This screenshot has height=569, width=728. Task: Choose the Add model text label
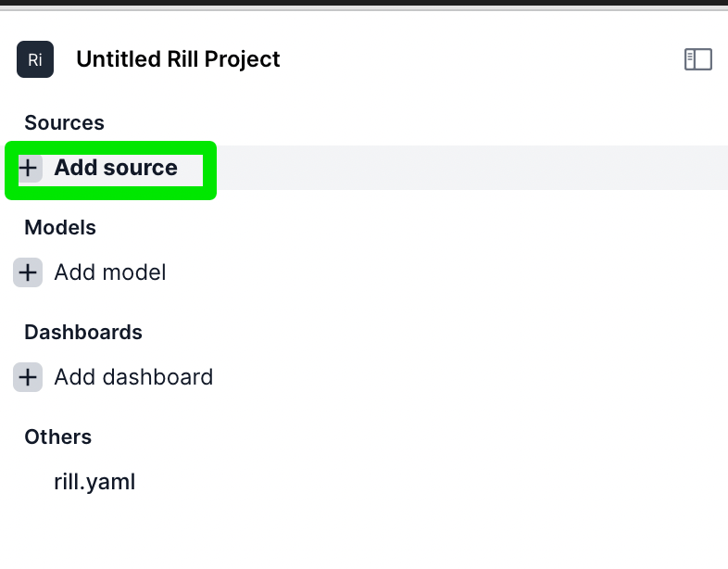point(110,272)
